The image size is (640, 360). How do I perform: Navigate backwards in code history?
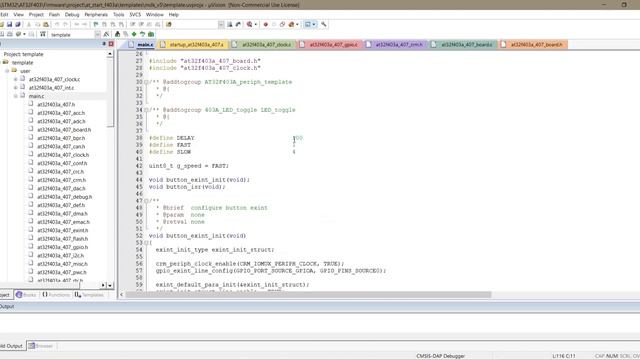pos(76,24)
